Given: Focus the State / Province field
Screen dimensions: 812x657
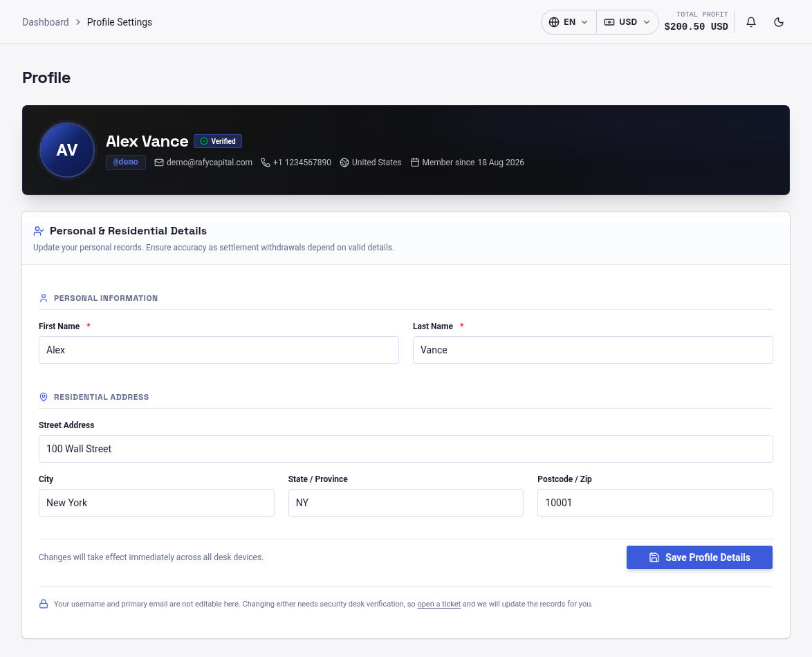Looking at the screenshot, I should point(406,503).
